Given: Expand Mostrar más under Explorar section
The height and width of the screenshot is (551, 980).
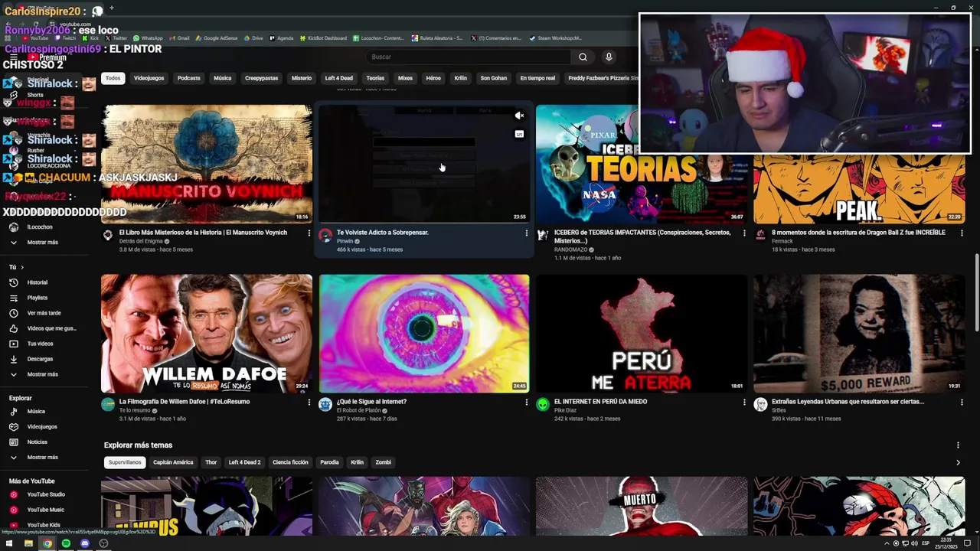Looking at the screenshot, I should click(42, 457).
